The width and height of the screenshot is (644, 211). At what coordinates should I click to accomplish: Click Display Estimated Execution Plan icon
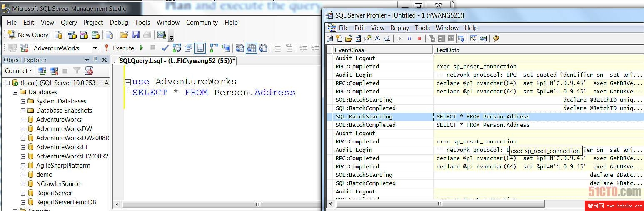pos(177,48)
